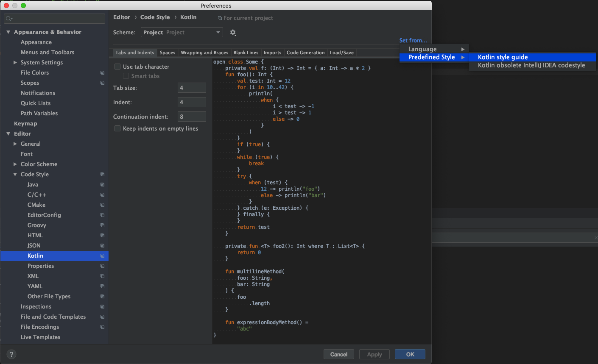Click project icon beside Code Style
Image resolution: width=598 pixels, height=364 pixels.
point(102,175)
